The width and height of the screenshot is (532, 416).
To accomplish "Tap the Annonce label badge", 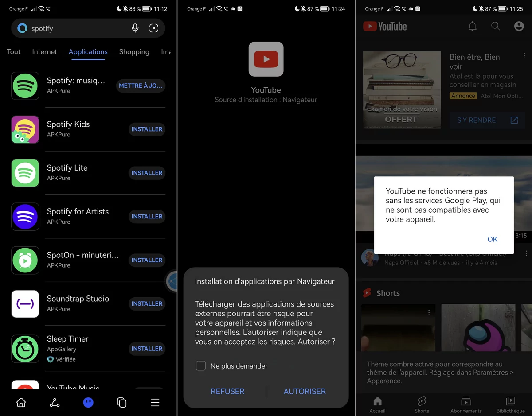I will click(x=463, y=96).
